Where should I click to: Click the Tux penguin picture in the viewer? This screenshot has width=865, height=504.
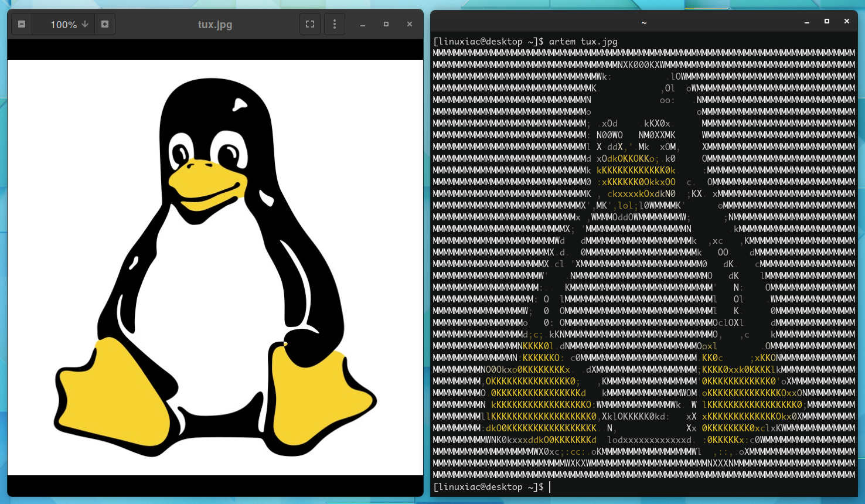(215, 267)
